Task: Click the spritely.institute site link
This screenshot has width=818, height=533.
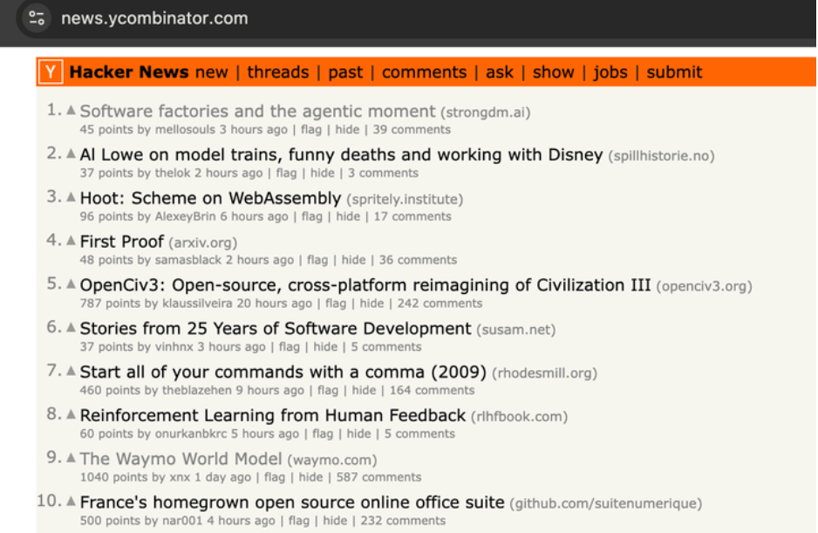Action: [x=405, y=199]
